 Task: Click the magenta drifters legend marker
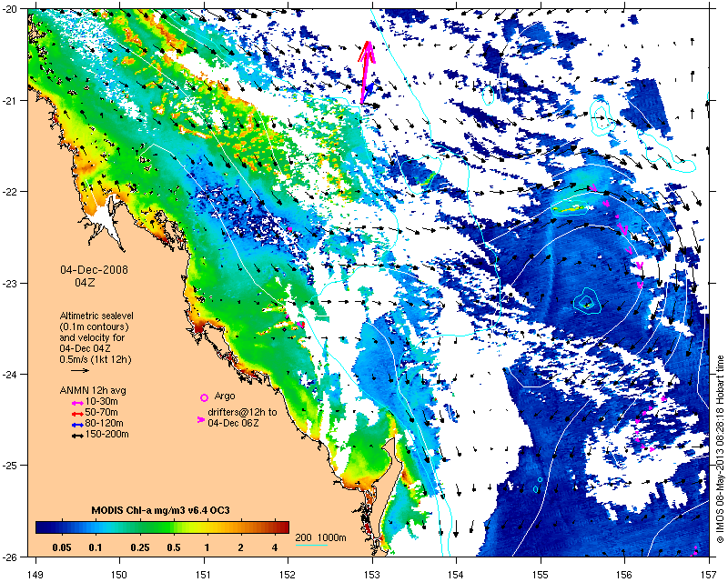tap(201, 419)
